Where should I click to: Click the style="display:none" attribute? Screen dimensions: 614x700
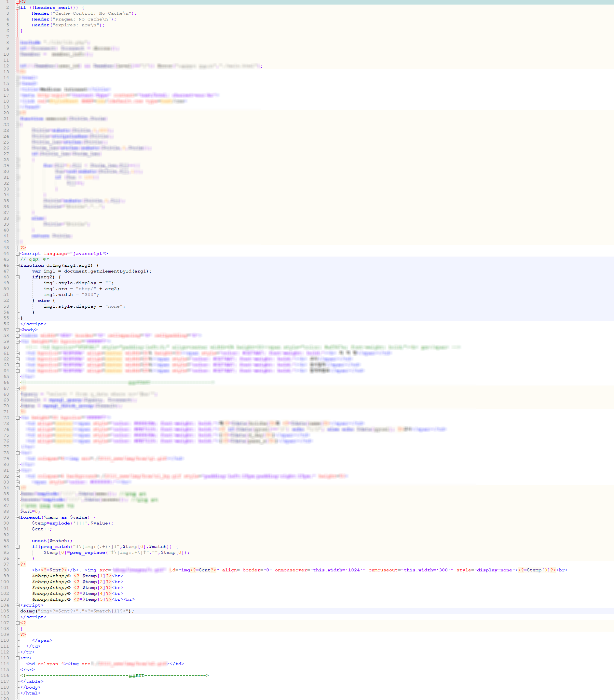pyautogui.click(x=486, y=570)
